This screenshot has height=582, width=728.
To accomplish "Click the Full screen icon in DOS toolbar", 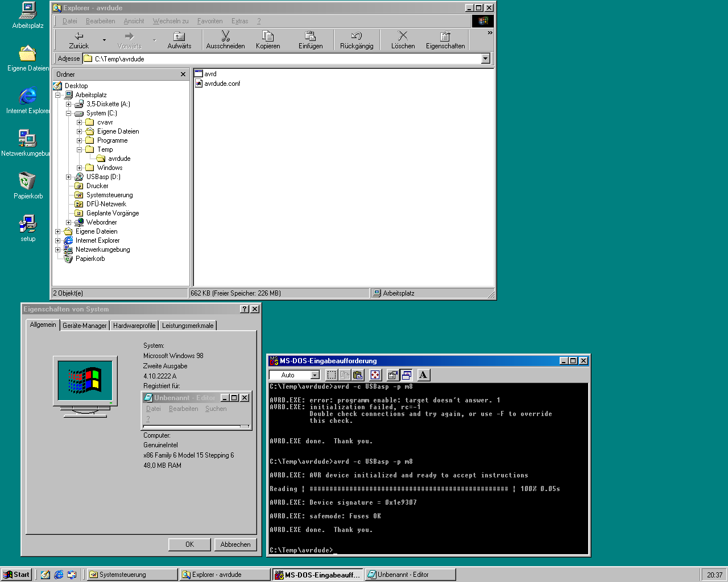I will point(375,375).
